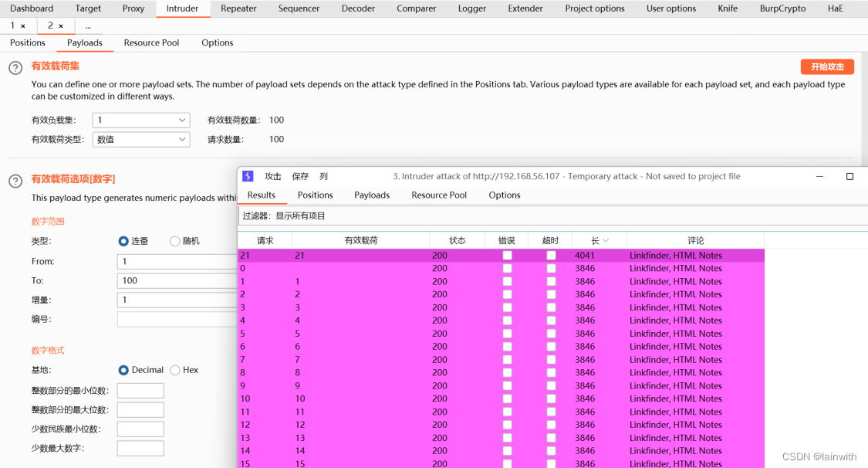
Task: Switch to main Intruder Options sub-tab
Action: point(217,42)
